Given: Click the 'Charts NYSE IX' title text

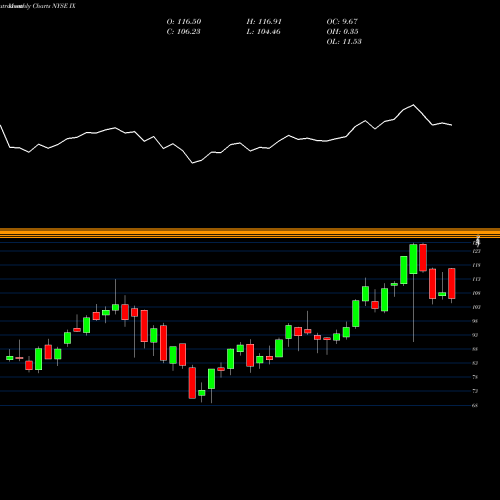Looking at the screenshot, I should 54,6.
